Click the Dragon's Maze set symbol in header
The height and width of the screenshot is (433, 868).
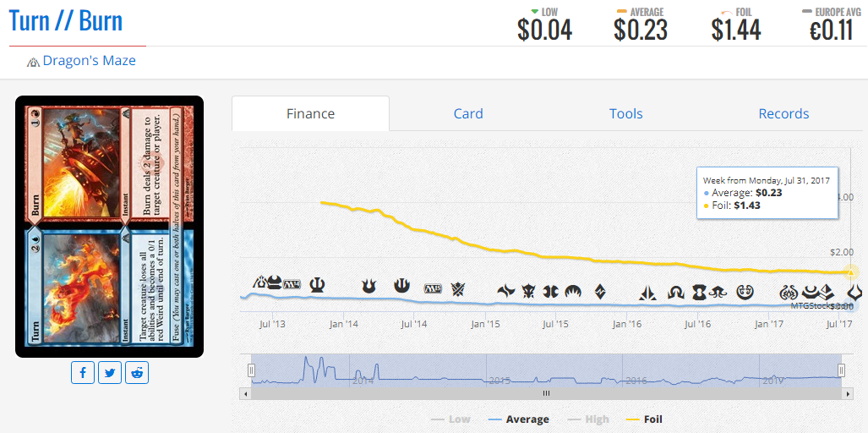33,62
